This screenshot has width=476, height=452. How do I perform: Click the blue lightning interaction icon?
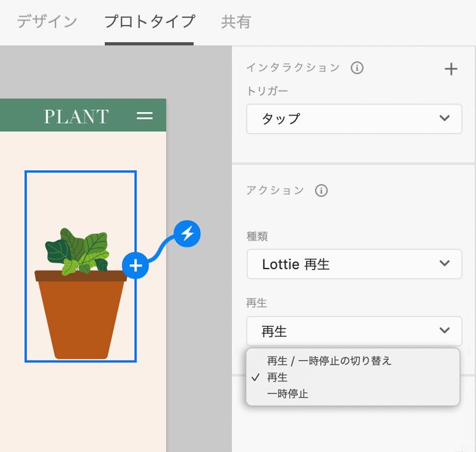(187, 233)
